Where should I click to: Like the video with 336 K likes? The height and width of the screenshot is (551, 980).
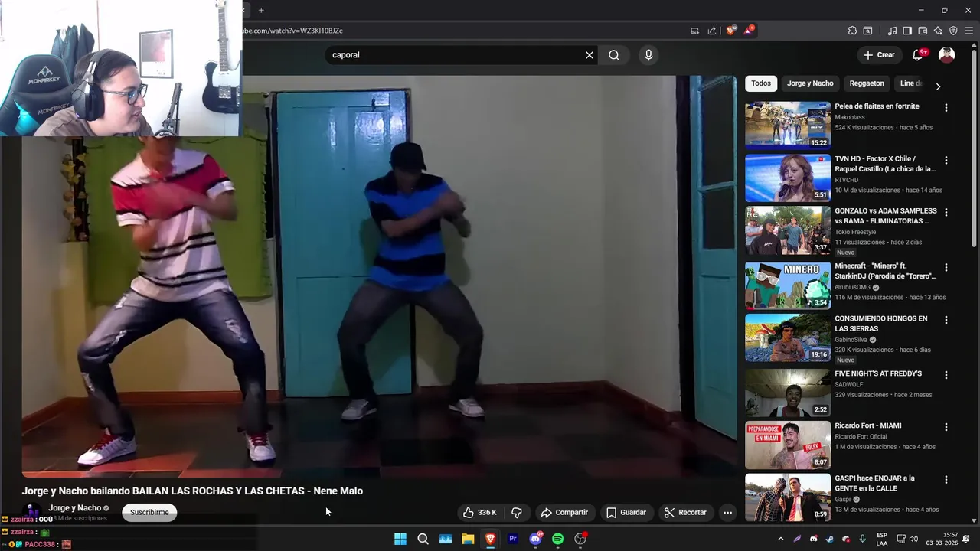480,513
